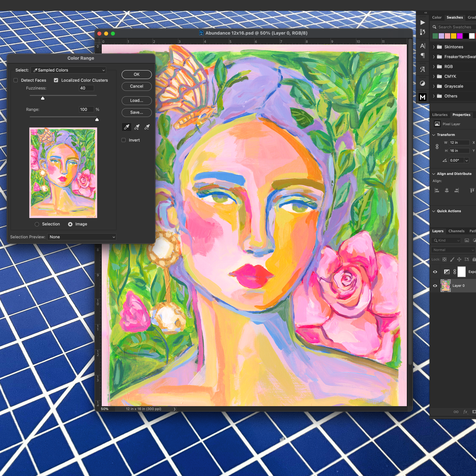Open the Paragraph panel icon
The height and width of the screenshot is (476, 476).
coord(422,56)
